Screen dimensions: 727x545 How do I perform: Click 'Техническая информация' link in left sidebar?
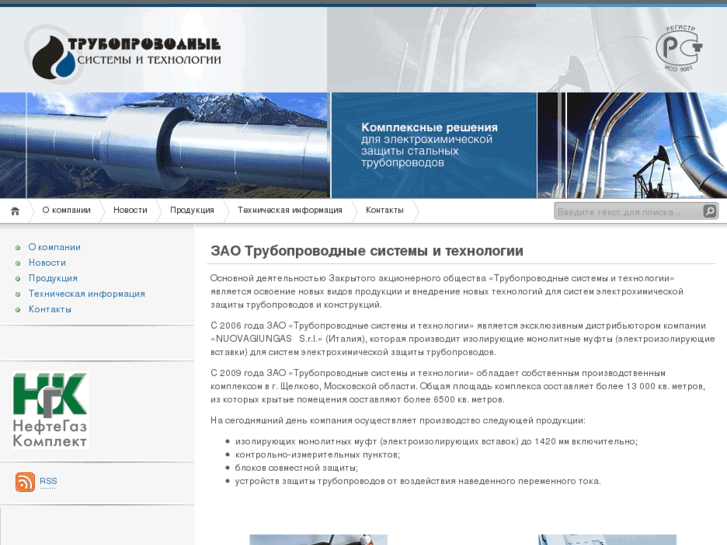87,294
